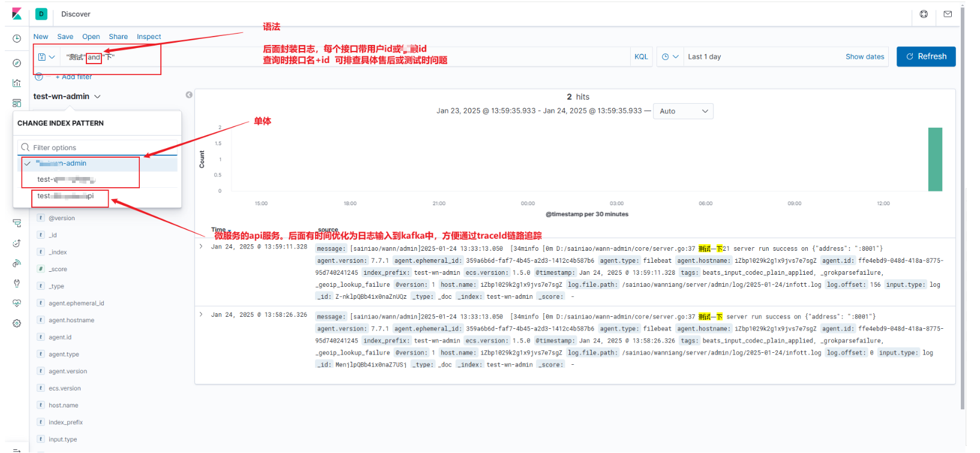Select the index_prefix field in list
The width and height of the screenshot is (980, 453).
tap(65, 422)
